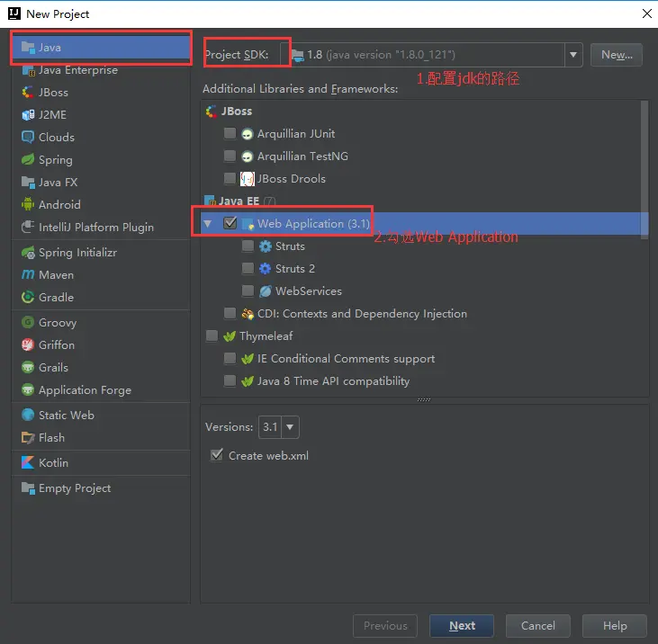Toggle the Create web.xml checkbox

[x=217, y=455]
